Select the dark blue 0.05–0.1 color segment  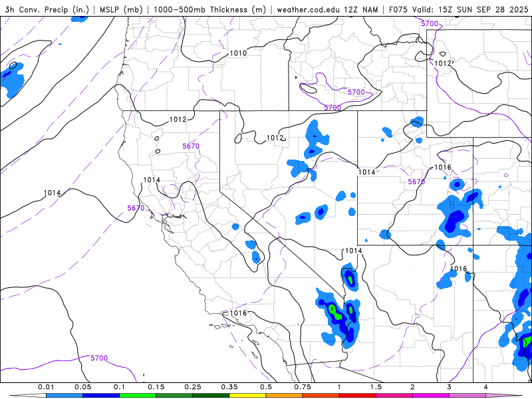(x=101, y=395)
